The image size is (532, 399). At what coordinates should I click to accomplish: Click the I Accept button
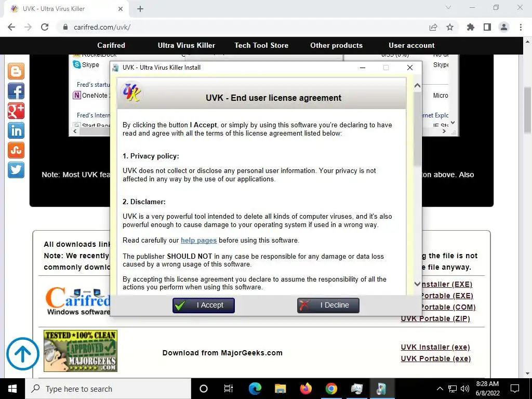tap(204, 305)
